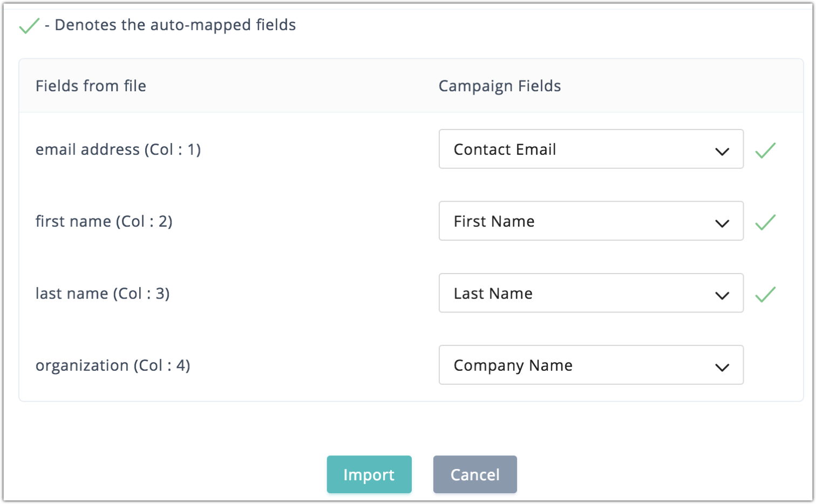The height and width of the screenshot is (504, 816).
Task: Select the "email address (Col : 1)" label
Action: (118, 149)
